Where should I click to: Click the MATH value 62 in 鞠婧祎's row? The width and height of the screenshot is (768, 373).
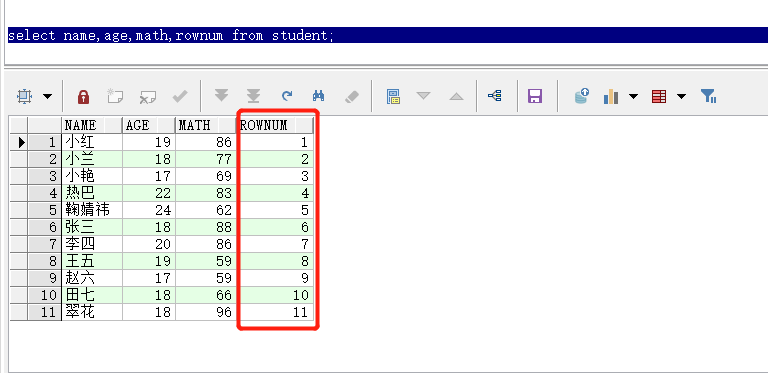(205, 210)
